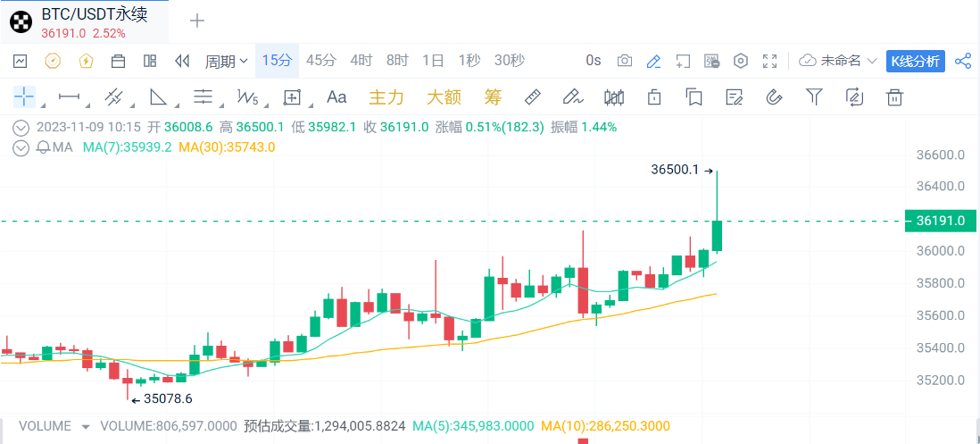Select the text annotation Aa tool
980x444 pixels.
click(x=336, y=96)
